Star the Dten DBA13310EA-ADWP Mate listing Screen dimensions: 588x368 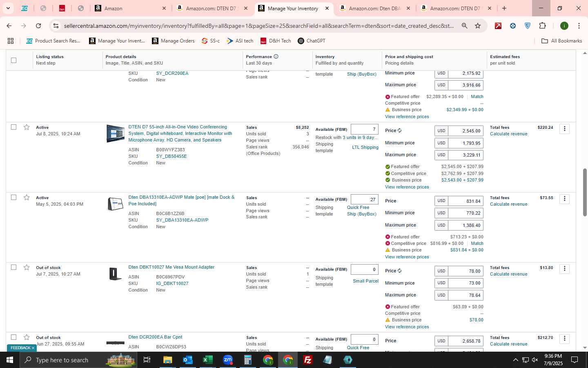coord(27,197)
